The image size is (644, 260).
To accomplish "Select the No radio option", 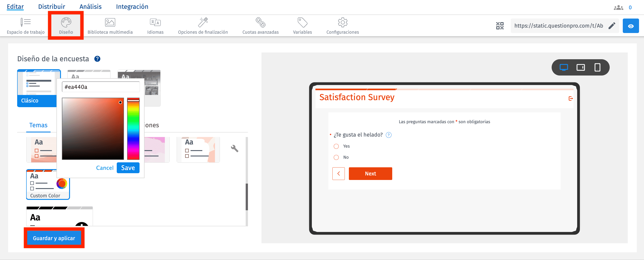I will click(336, 157).
